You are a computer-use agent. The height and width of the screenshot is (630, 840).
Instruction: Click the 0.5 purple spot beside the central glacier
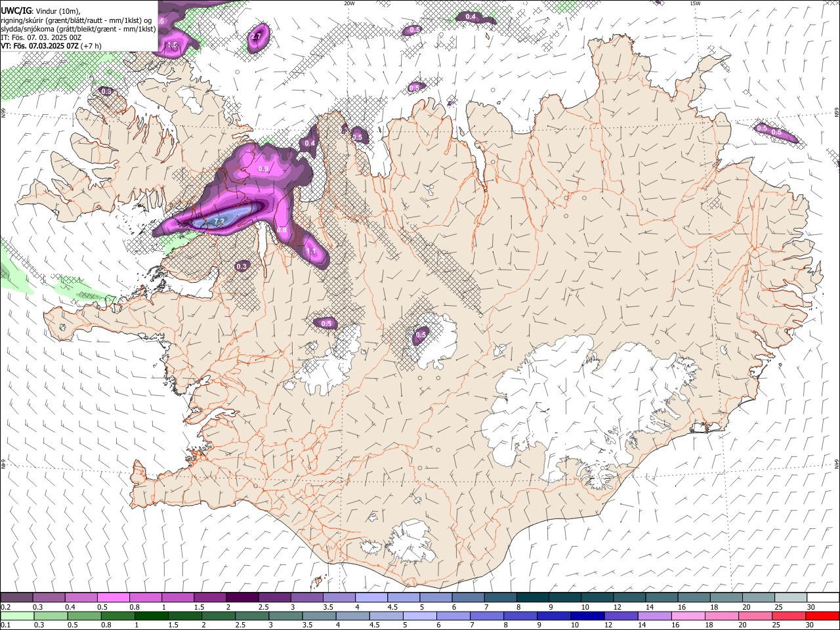click(x=421, y=335)
